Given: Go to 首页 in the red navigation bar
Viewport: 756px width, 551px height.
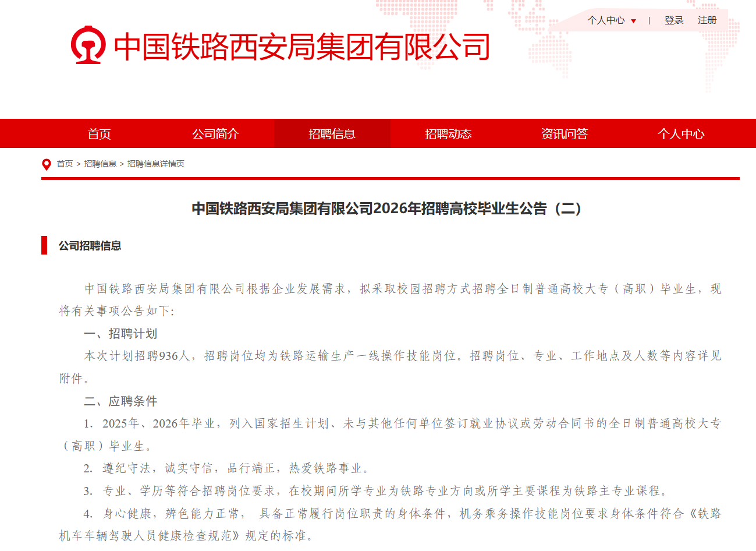Looking at the screenshot, I should click(99, 134).
